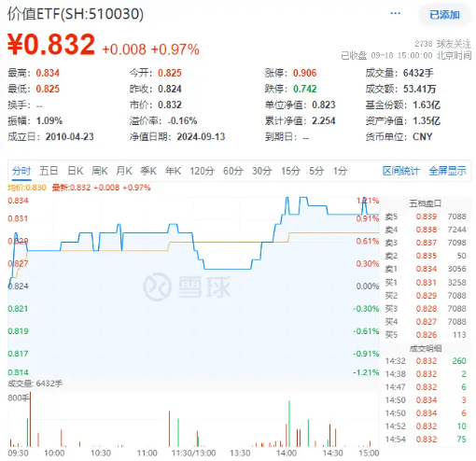The width and height of the screenshot is (476, 461).
Task: Click the 跌停 value 0.742
Action: pyautogui.click(x=304, y=89)
